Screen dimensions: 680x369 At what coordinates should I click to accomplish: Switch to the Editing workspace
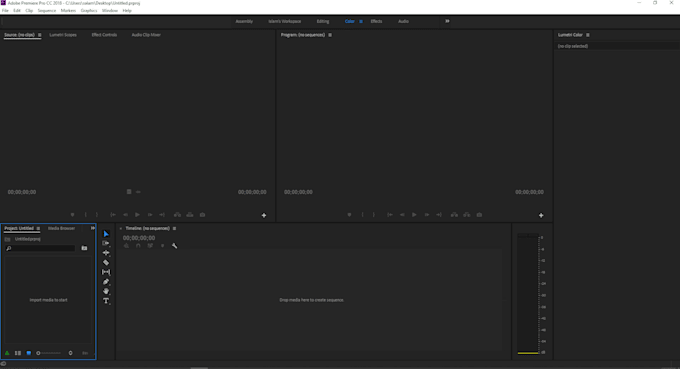tap(323, 21)
